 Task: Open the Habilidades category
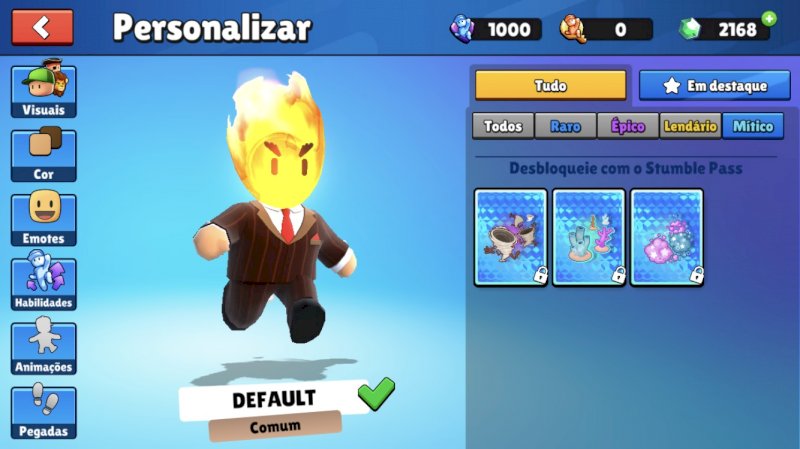click(43, 281)
